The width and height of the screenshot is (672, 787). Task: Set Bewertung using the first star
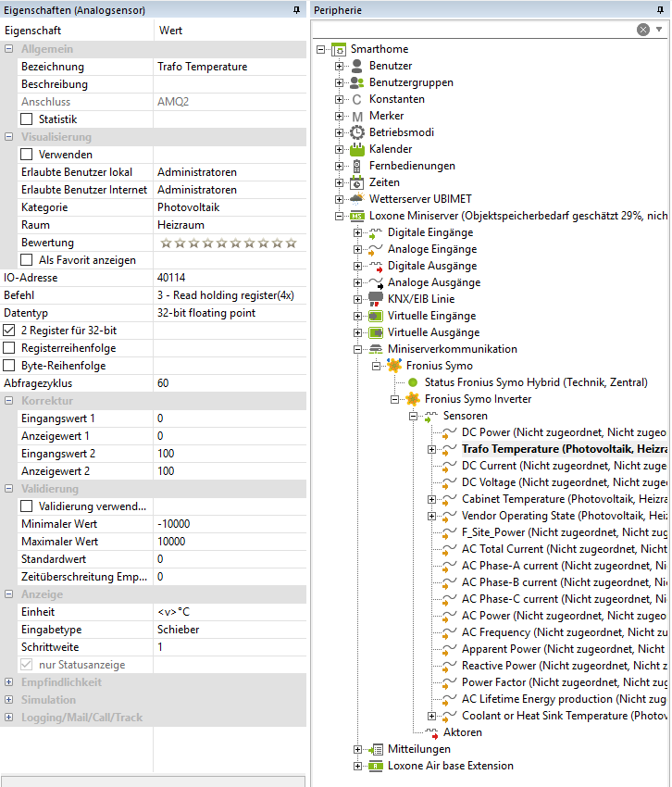pos(167,243)
